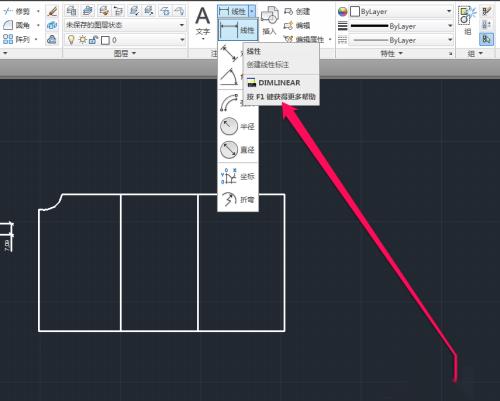This screenshot has height=401, width=500.
Task: Click the eighth layer tool icon in the top row
Action: 179,11
